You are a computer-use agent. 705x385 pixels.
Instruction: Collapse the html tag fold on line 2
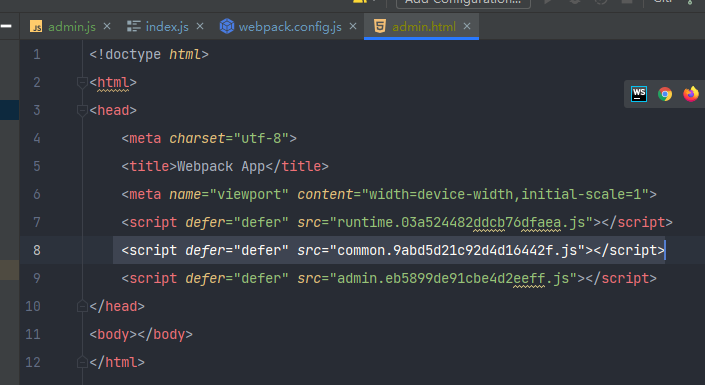pyautogui.click(x=82, y=82)
